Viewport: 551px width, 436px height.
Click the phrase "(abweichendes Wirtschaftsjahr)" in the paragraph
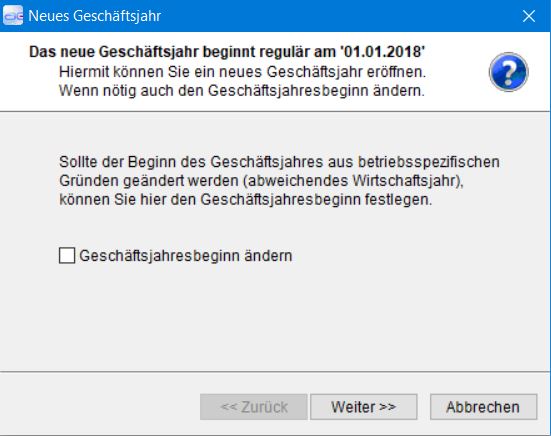(x=355, y=181)
